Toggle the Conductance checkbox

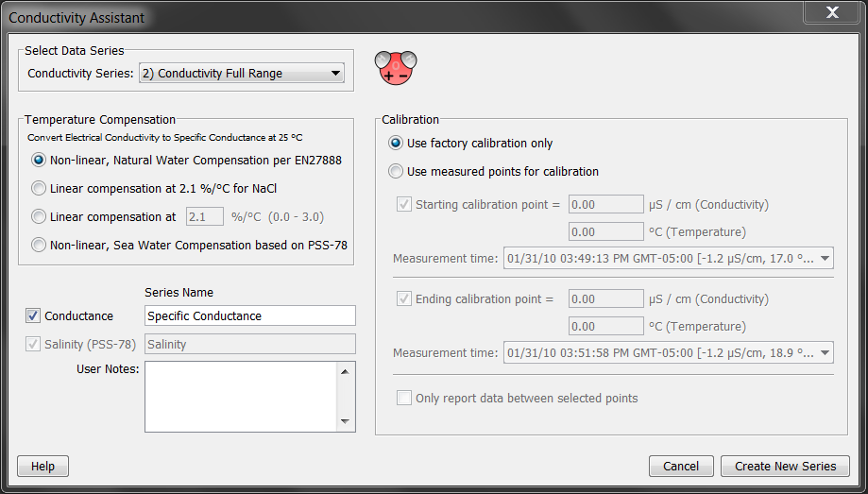click(33, 316)
